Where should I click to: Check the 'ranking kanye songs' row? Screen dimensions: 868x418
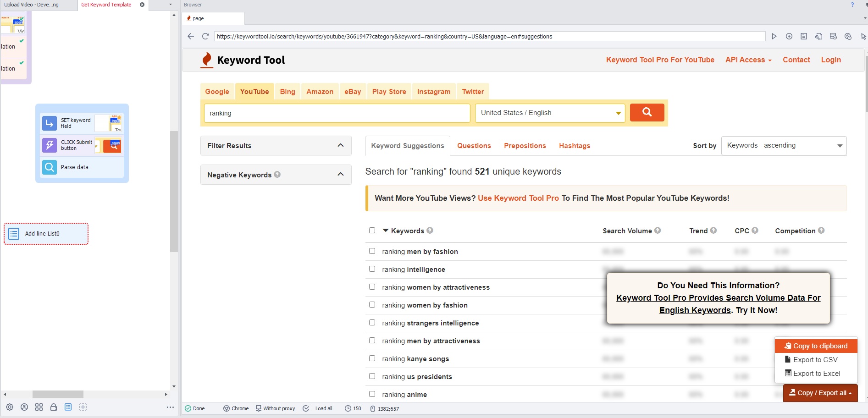[x=372, y=358]
